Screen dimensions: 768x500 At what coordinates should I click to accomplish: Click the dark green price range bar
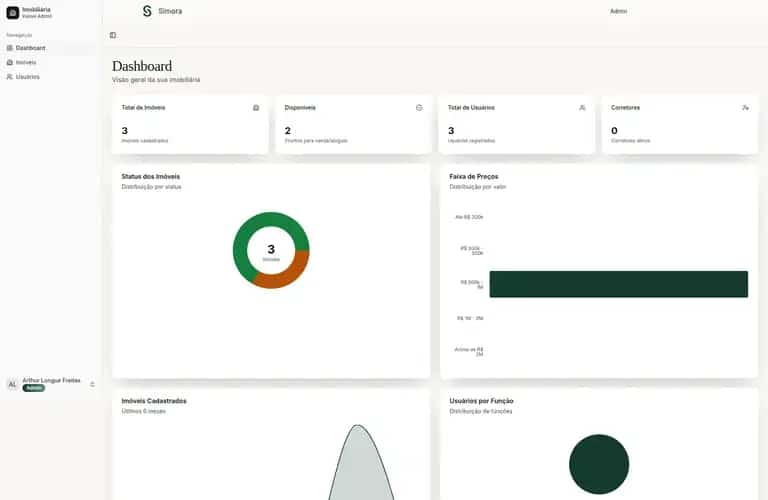(619, 284)
